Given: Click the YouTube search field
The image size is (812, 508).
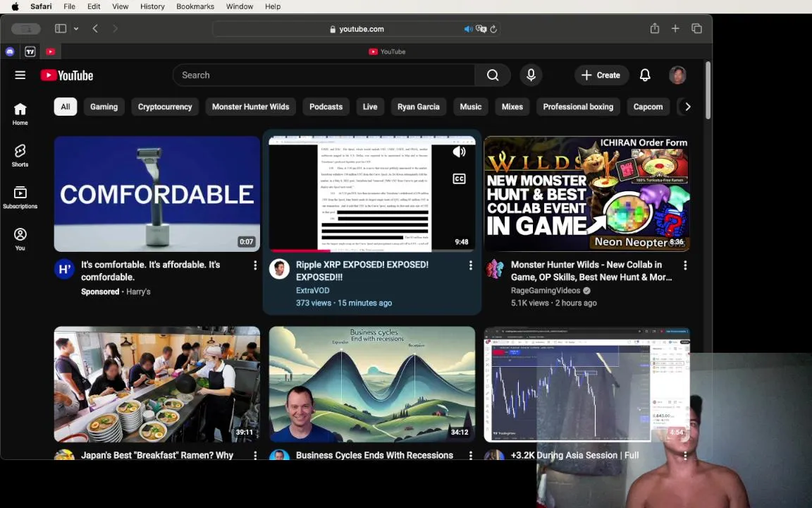Looking at the screenshot, I should click(324, 75).
